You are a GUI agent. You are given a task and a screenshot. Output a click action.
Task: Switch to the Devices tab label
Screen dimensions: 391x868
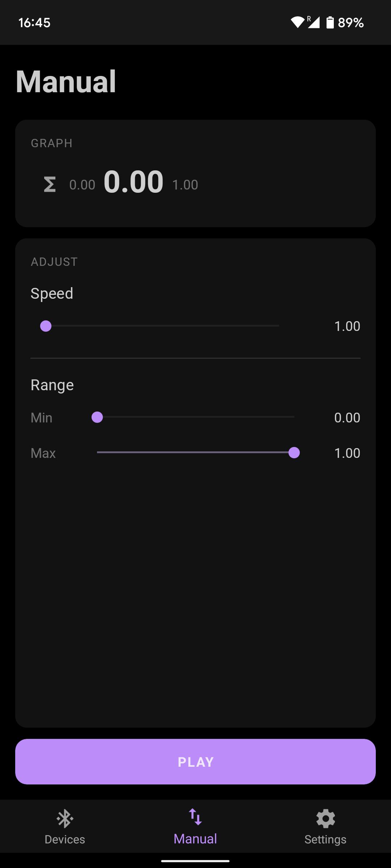tap(65, 839)
